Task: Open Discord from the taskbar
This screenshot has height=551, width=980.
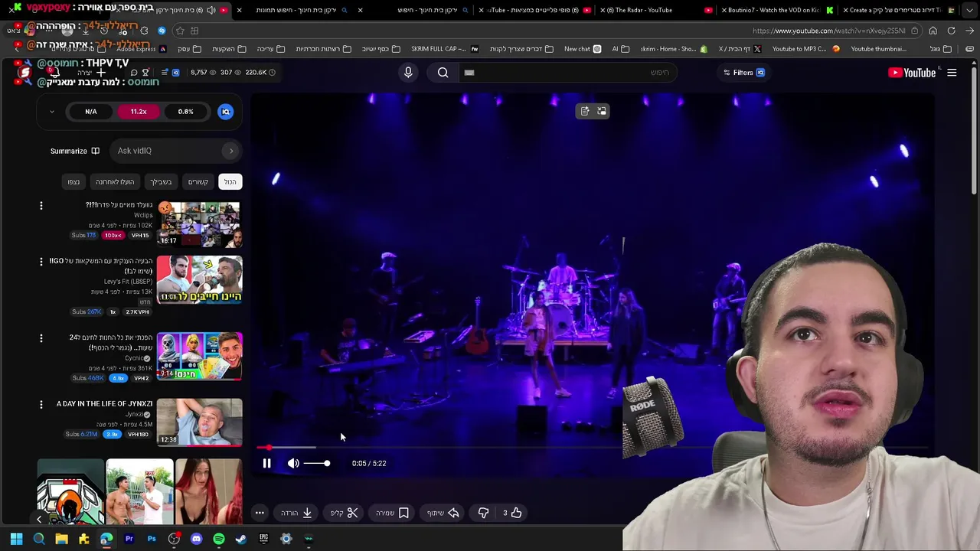Action: click(x=196, y=539)
